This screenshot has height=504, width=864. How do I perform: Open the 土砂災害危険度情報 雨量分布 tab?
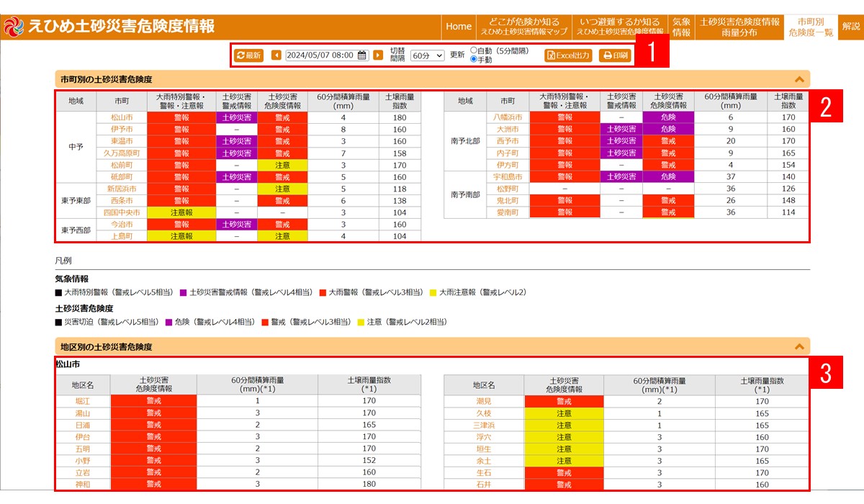point(739,27)
